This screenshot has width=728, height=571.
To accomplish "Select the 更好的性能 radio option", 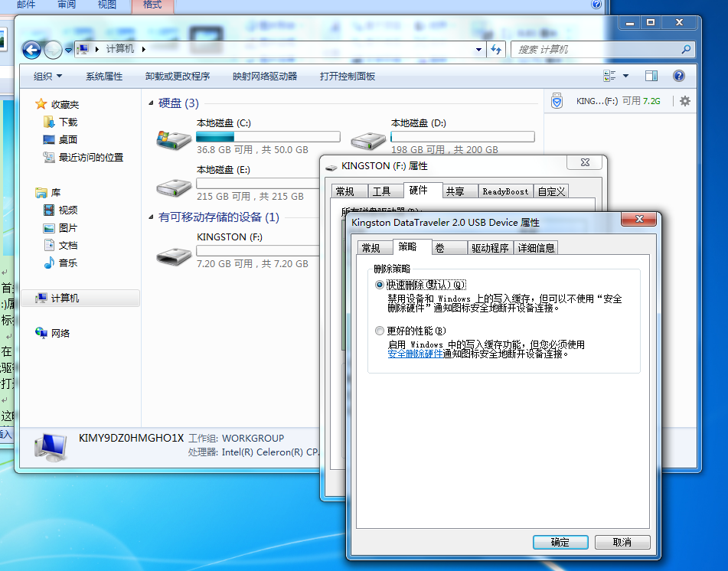I will [x=380, y=331].
